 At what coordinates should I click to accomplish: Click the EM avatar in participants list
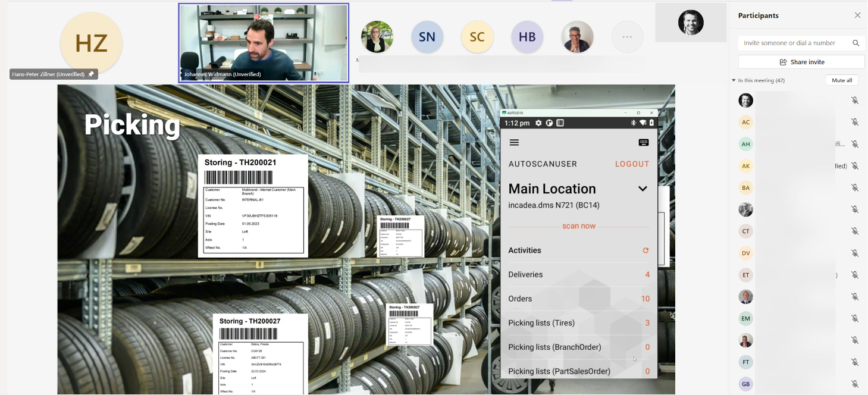746,318
